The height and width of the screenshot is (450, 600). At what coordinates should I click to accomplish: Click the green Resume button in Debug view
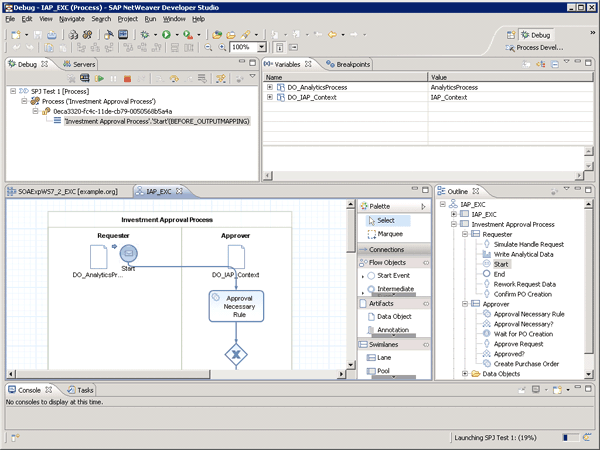click(100, 79)
